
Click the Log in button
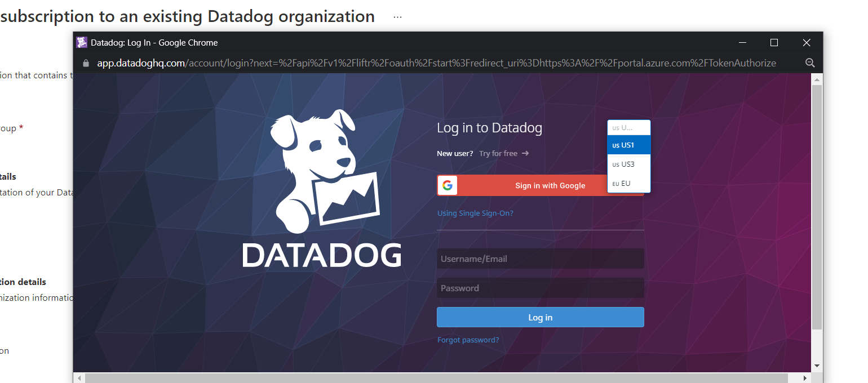click(539, 317)
